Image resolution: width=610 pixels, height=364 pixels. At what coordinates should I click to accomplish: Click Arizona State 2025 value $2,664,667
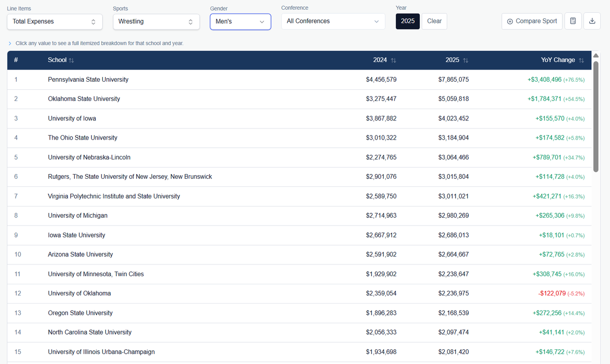[x=453, y=254]
